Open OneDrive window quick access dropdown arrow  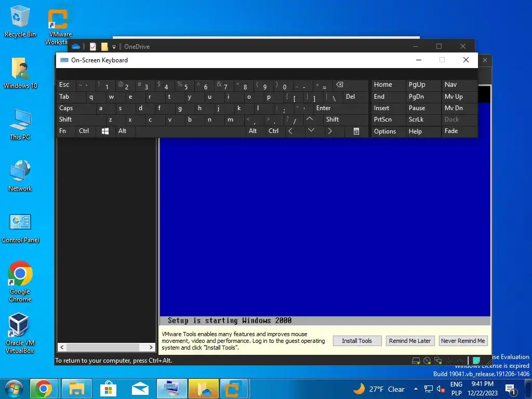click(x=114, y=47)
